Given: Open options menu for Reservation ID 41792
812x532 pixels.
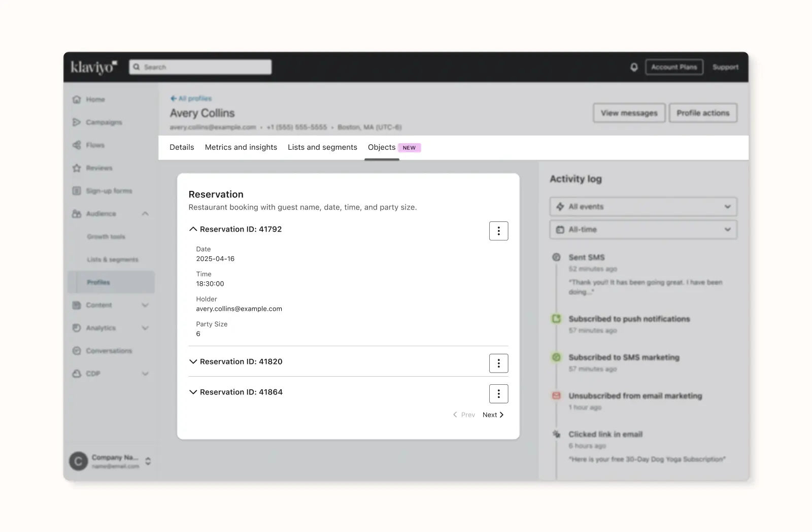Looking at the screenshot, I should point(498,231).
